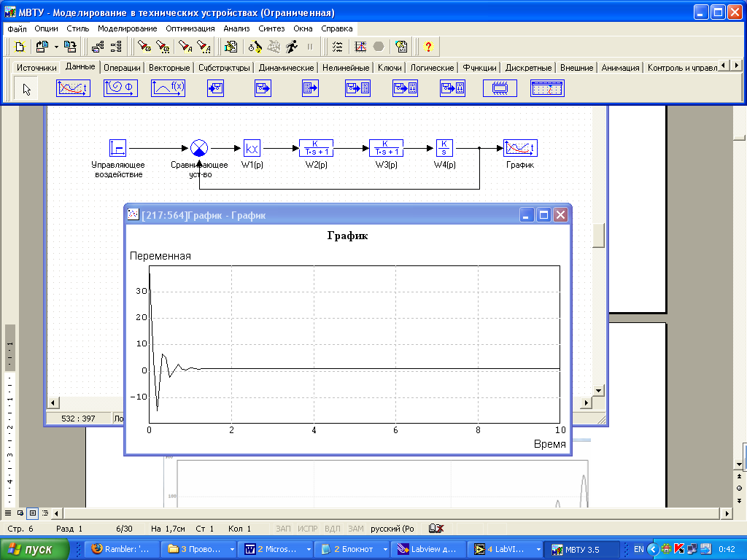
Task: Click the flashlight icon with letter A
Action: coord(185,47)
